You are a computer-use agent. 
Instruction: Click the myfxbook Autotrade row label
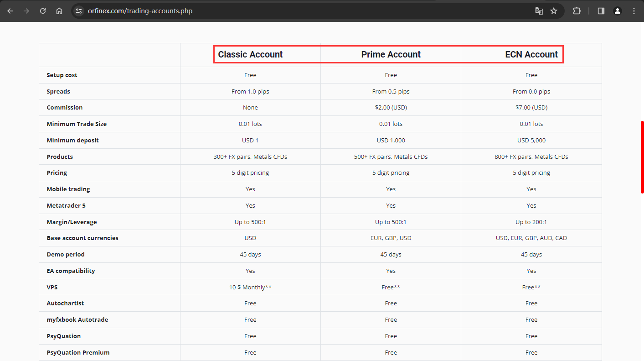click(x=77, y=319)
